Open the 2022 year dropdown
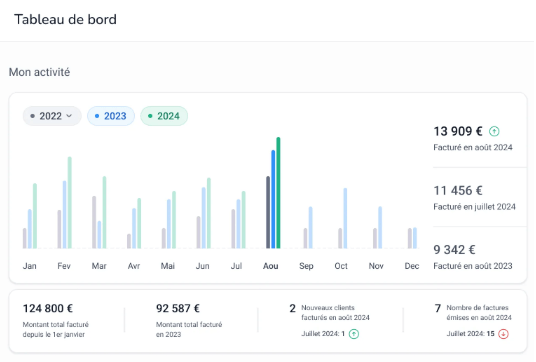Screen dimensions: 536x362 pyautogui.click(x=52, y=116)
